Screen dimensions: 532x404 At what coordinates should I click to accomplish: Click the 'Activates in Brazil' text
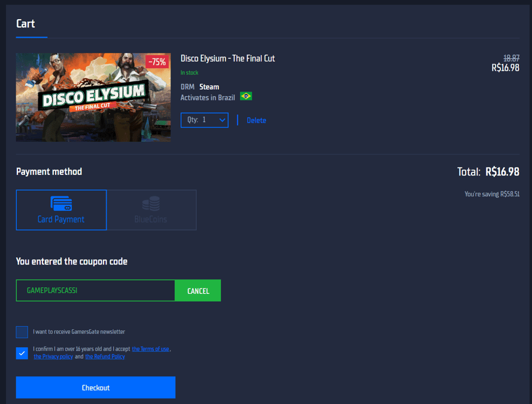208,98
